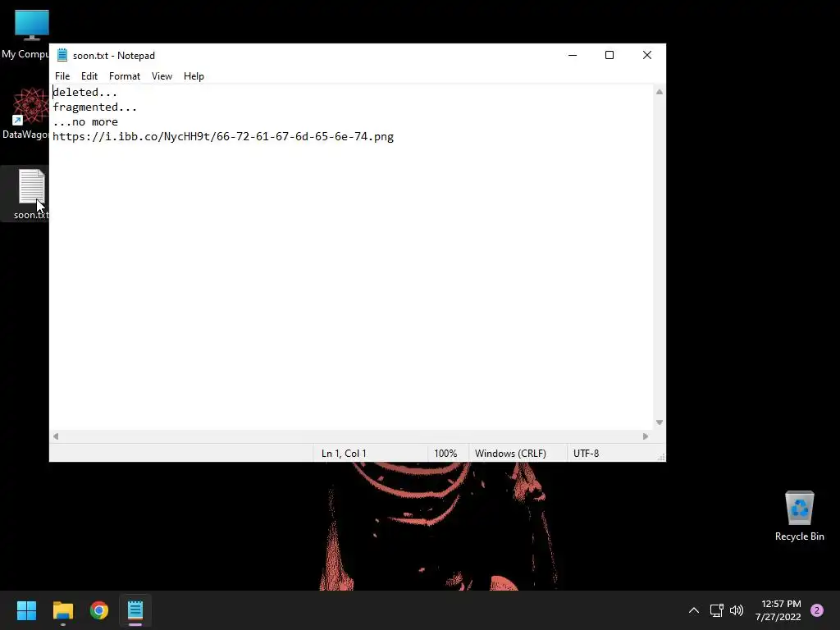
Task: Select the Recycle Bin desktop icon
Action: point(799,516)
